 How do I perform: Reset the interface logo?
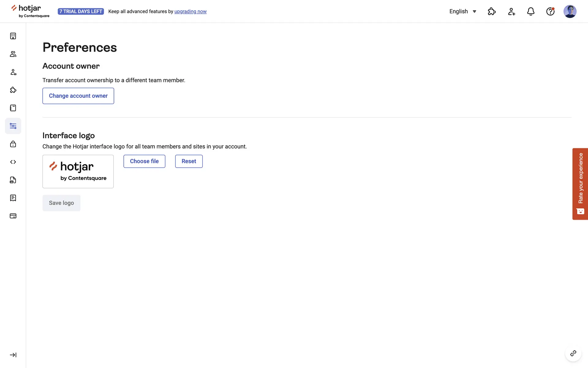[189, 161]
